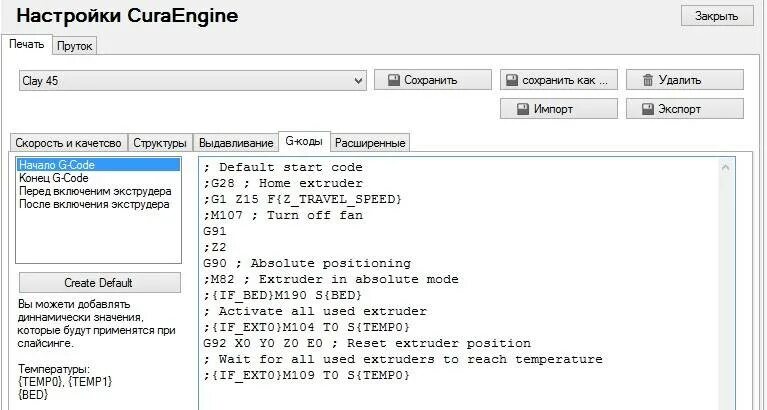Click the floppy disk icon on Сохранить
The width and height of the screenshot is (767, 410).
(394, 80)
